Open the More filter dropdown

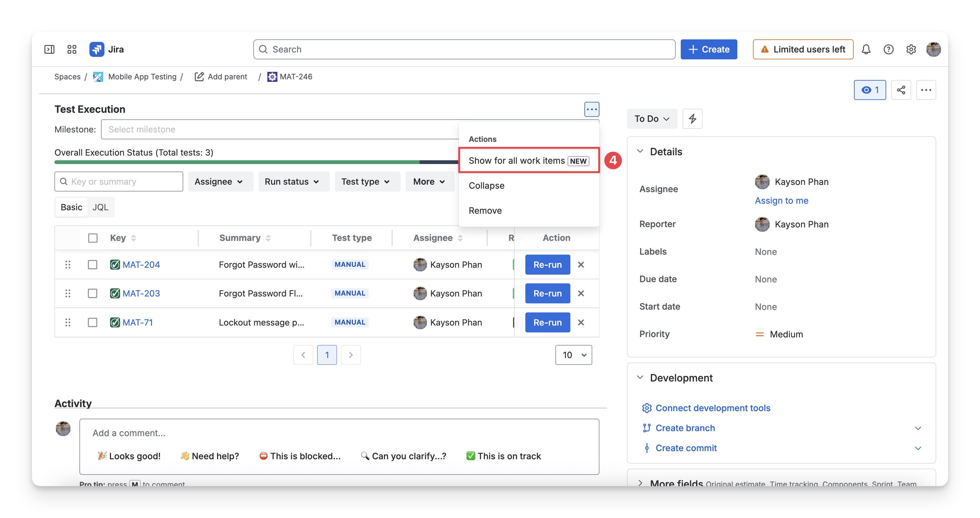[430, 182]
